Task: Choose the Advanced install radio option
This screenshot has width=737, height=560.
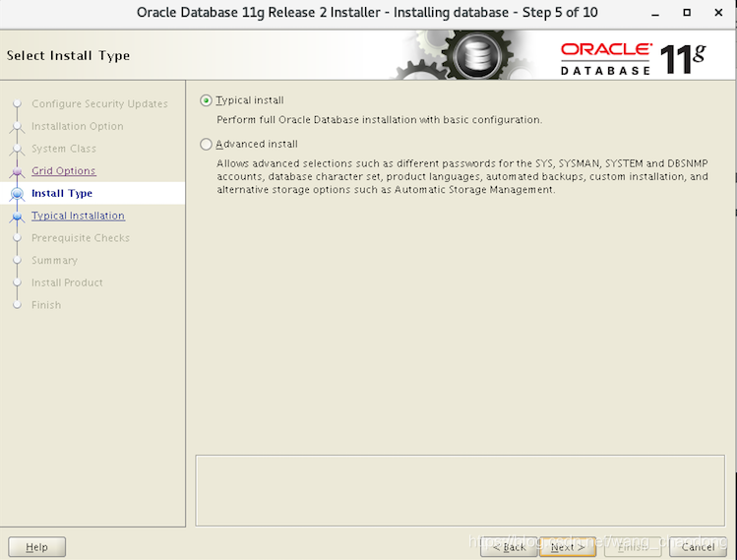Action: coord(206,145)
